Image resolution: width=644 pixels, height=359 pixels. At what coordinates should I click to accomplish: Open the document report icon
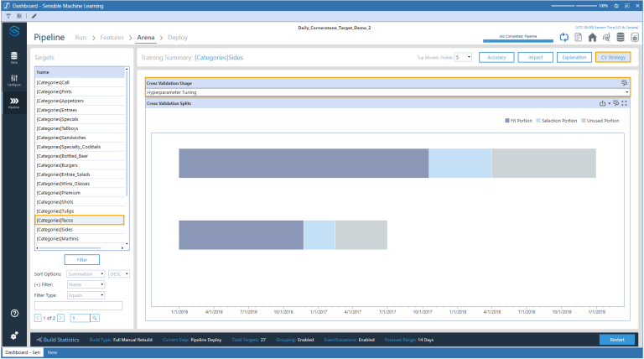579,38
